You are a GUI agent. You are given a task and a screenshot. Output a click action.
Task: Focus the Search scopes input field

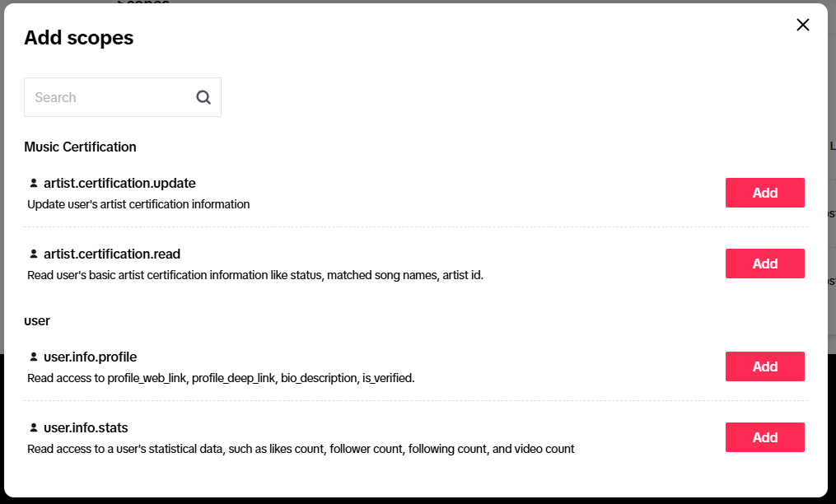click(x=123, y=97)
